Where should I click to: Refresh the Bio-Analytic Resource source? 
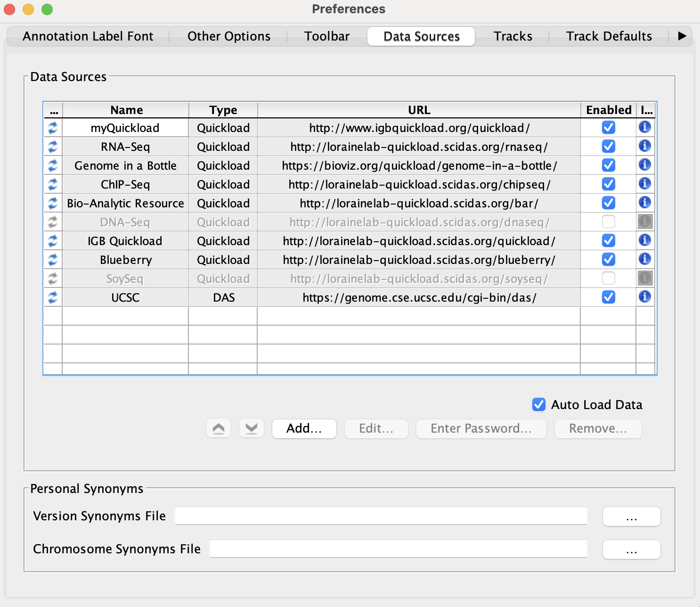tap(53, 203)
